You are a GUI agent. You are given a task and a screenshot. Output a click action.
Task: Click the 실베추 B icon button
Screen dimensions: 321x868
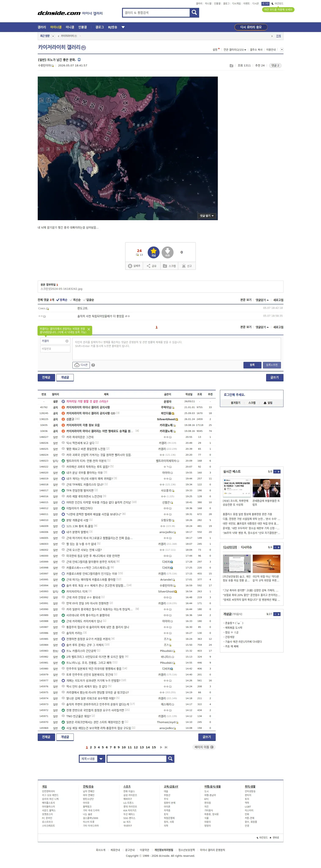click(134, 266)
